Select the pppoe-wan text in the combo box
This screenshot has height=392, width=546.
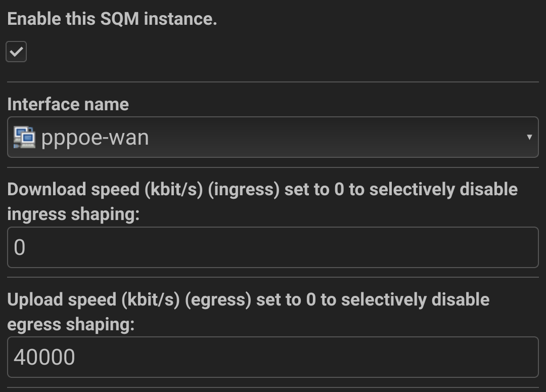95,138
